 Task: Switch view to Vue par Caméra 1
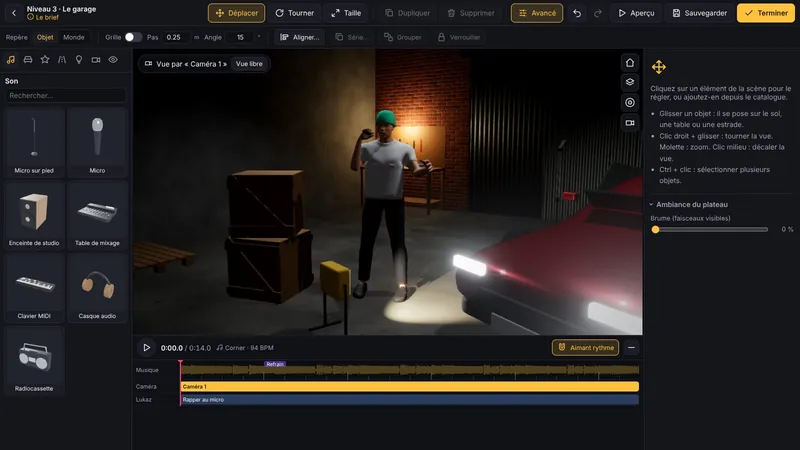[186, 64]
